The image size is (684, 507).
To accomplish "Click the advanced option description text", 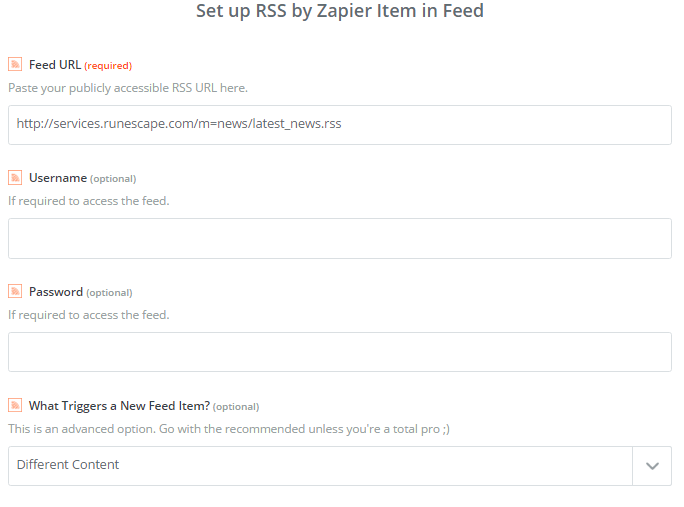I will click(228, 428).
